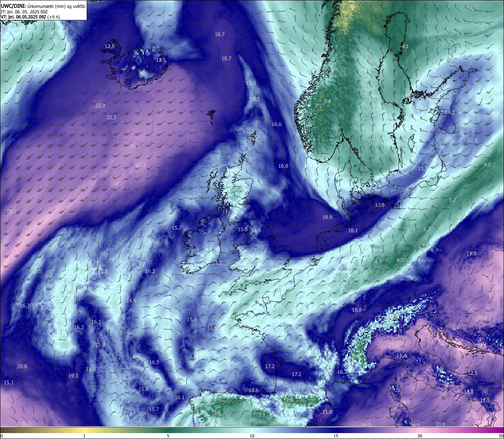The image size is (504, 439).
Task: Click the 3.1 value over Spain
Action: pos(261,415)
